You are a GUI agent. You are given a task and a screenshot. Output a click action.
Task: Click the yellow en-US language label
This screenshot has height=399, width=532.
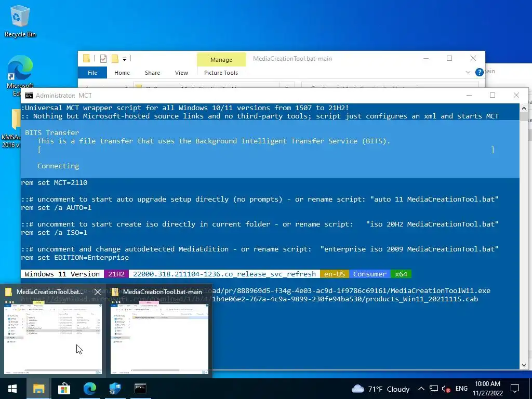(334, 274)
